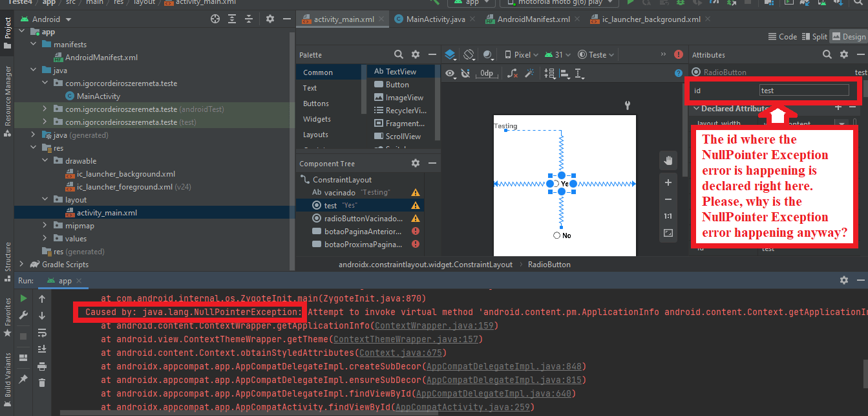Image resolution: width=868 pixels, height=416 pixels.
Task: Search the Palette with the magnifier icon
Action: (x=399, y=55)
